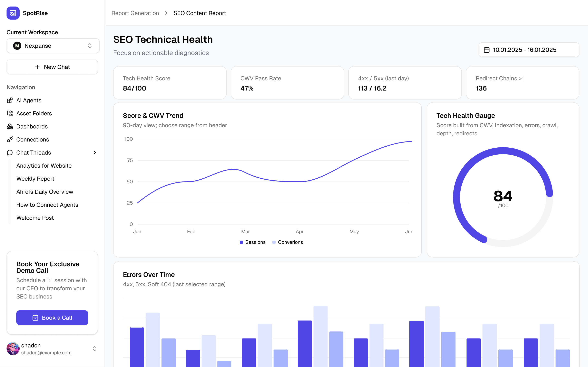The image size is (588, 367).
Task: Open the Ahrefs Daily Overview thread
Action: coord(45,192)
